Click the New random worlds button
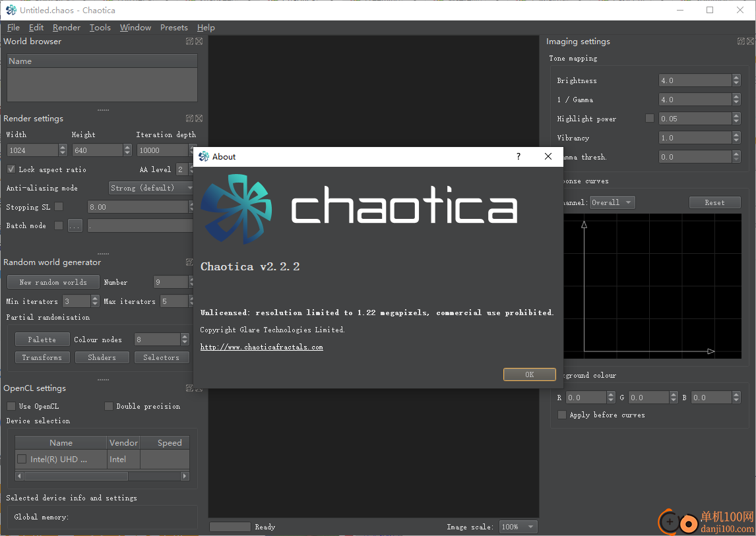This screenshot has width=756, height=536. pos(53,282)
